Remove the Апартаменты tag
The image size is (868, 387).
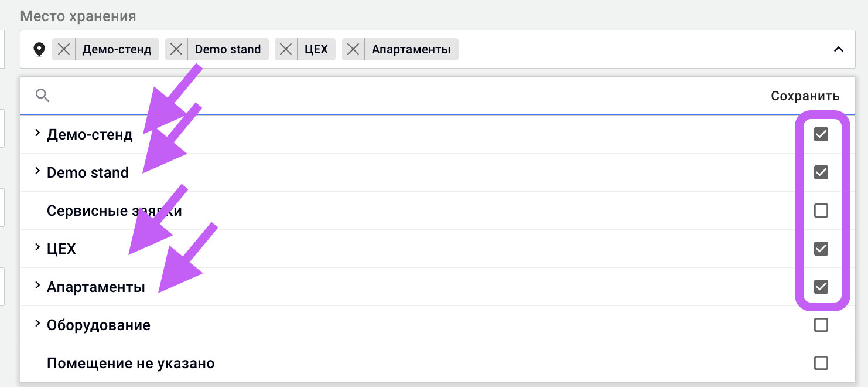point(353,49)
